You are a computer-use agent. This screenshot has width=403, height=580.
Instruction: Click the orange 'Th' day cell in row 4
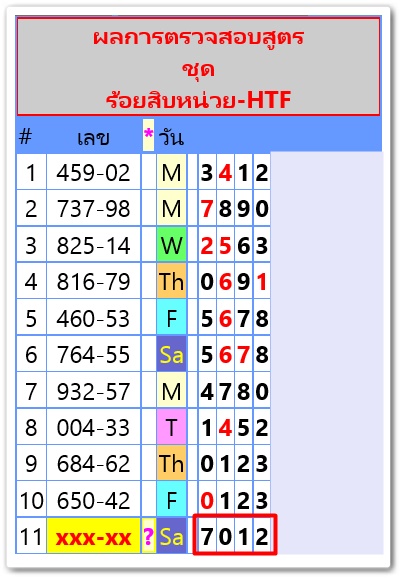171,281
